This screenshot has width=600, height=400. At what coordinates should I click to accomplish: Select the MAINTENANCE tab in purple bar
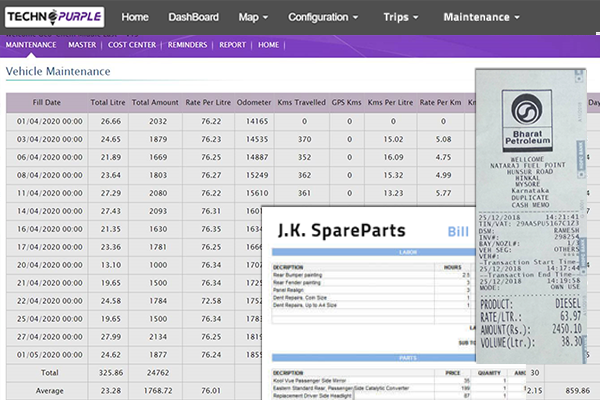(x=31, y=45)
